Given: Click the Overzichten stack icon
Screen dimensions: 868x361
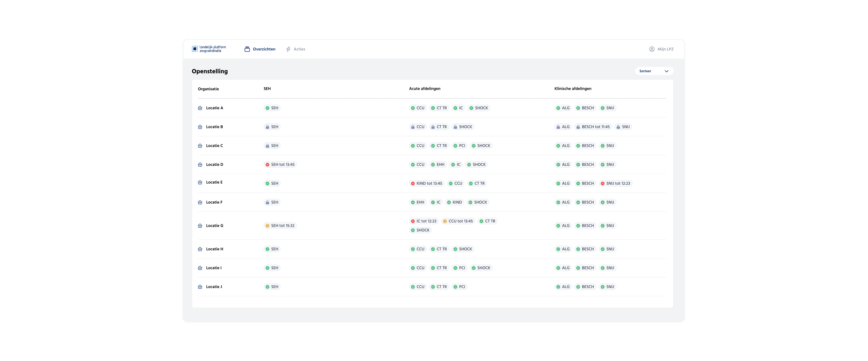Looking at the screenshot, I should pyautogui.click(x=247, y=49).
